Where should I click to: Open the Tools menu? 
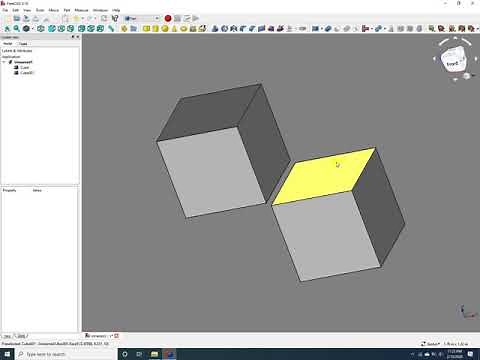(40, 10)
